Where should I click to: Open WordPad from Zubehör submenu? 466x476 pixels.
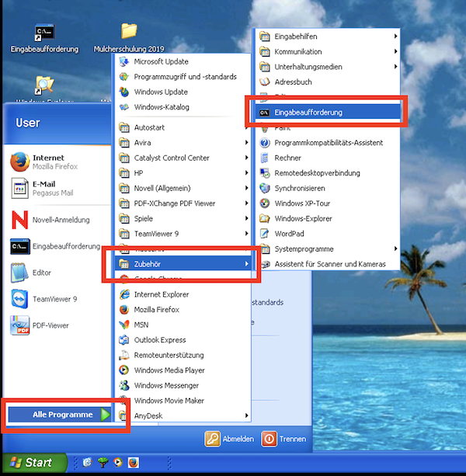(x=264, y=234)
